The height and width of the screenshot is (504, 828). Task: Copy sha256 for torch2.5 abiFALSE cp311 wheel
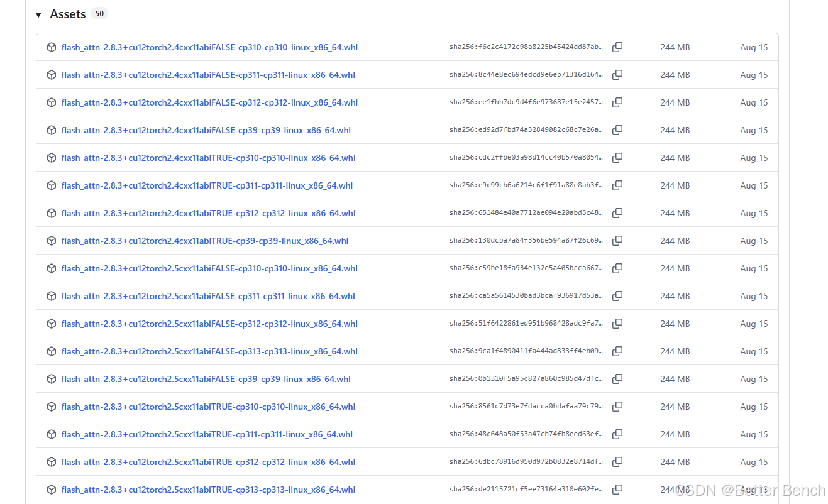(617, 296)
